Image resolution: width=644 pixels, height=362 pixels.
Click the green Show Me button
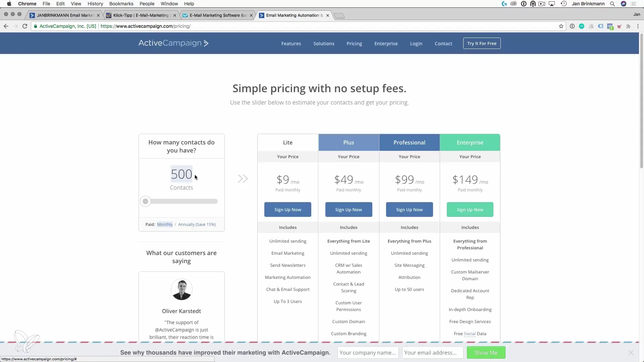[x=486, y=353]
